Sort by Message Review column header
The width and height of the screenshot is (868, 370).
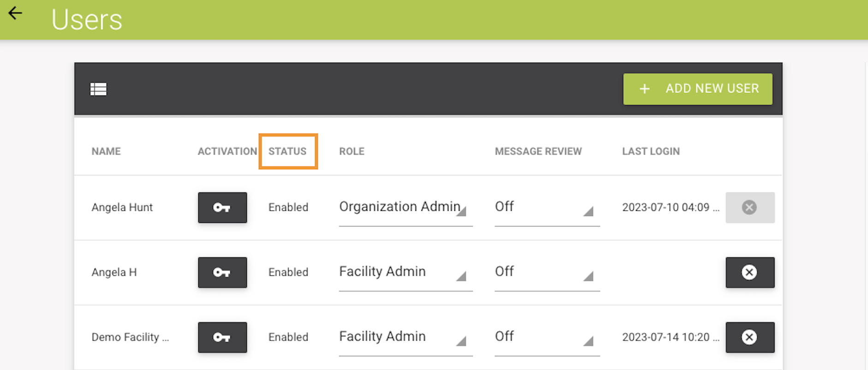pos(538,151)
